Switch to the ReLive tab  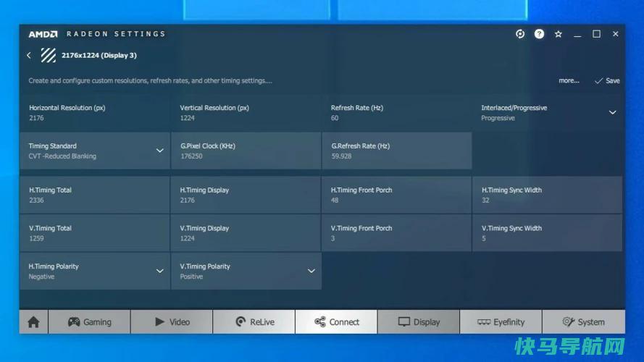click(254, 321)
